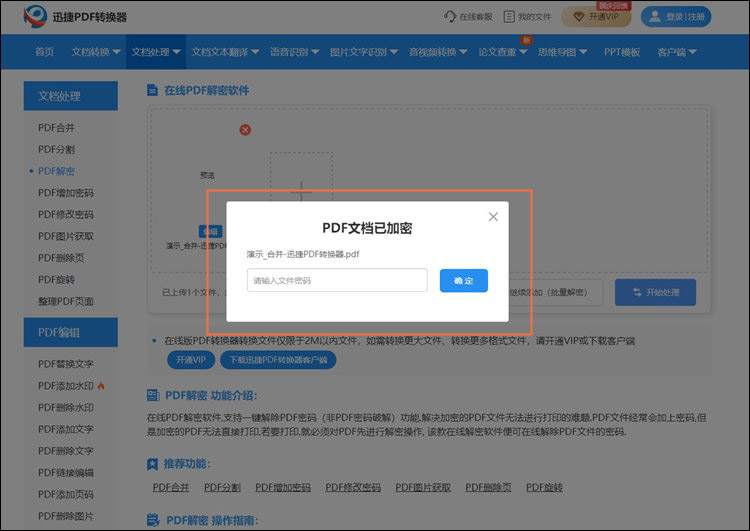
Task: Select PDF删除图片 in the sidebar
Action: (x=66, y=516)
